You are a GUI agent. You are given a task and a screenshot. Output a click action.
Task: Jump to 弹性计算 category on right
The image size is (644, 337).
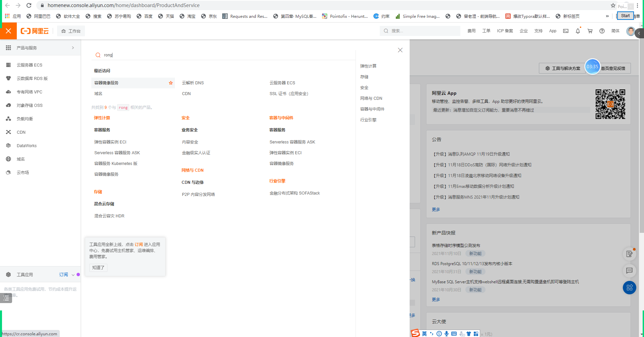tap(368, 66)
